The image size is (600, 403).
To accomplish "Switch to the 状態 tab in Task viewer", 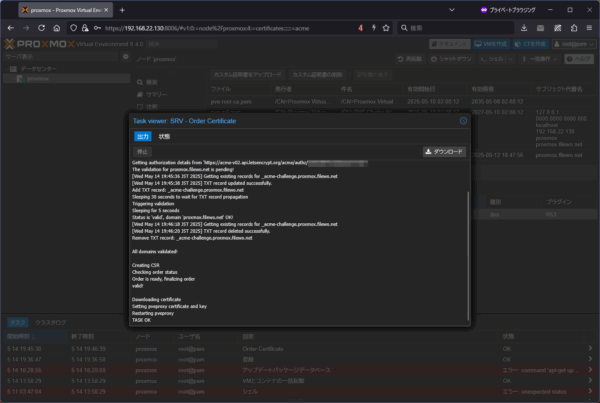I will pyautogui.click(x=164, y=136).
